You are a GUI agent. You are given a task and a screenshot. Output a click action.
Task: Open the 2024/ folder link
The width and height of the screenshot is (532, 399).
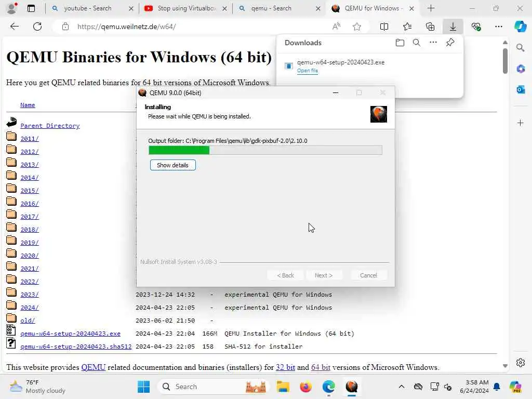pyautogui.click(x=30, y=308)
